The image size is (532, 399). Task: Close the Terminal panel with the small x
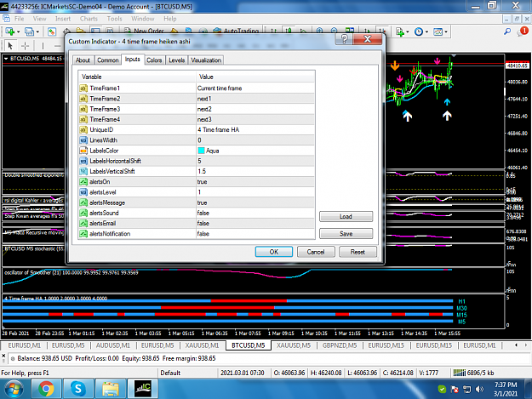[x=3, y=356]
